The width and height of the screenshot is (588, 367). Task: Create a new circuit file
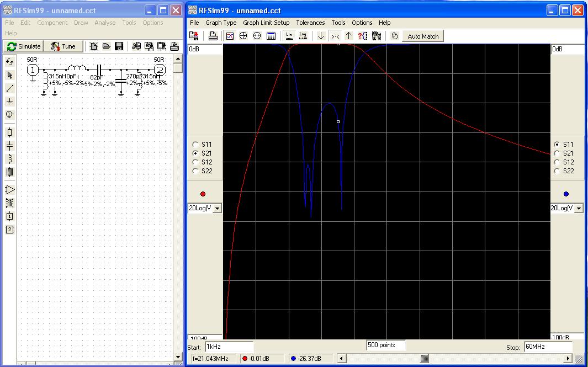click(x=94, y=46)
